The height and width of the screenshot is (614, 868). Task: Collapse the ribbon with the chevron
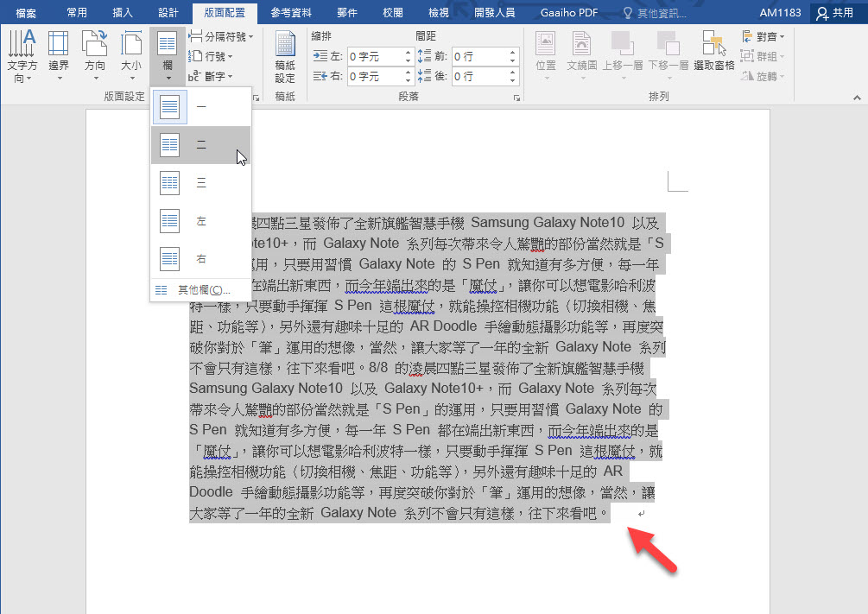pos(857,98)
